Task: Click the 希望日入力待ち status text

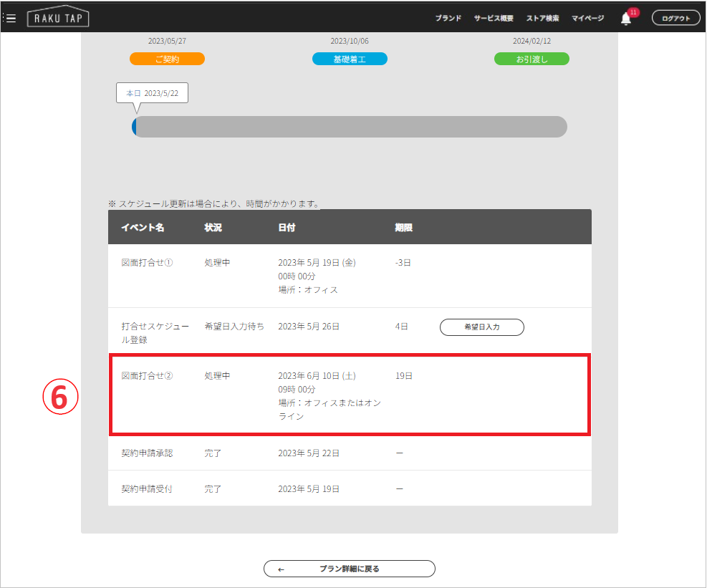Action: point(234,326)
